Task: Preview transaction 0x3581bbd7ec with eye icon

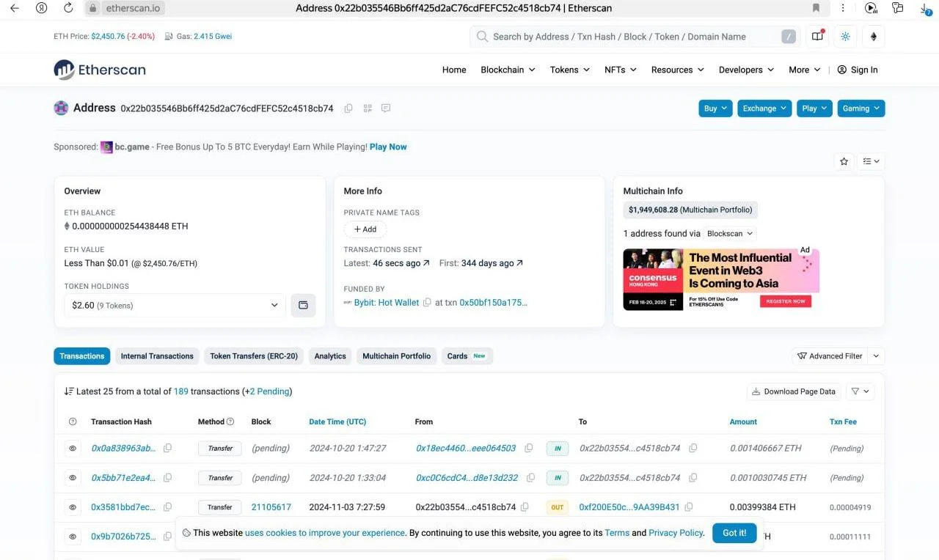Action: [x=73, y=507]
